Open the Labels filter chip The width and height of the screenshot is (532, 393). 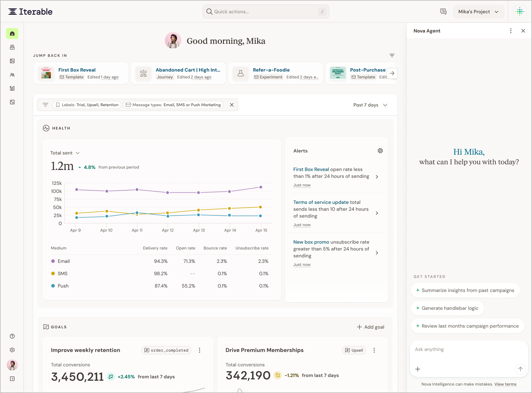[x=87, y=105]
